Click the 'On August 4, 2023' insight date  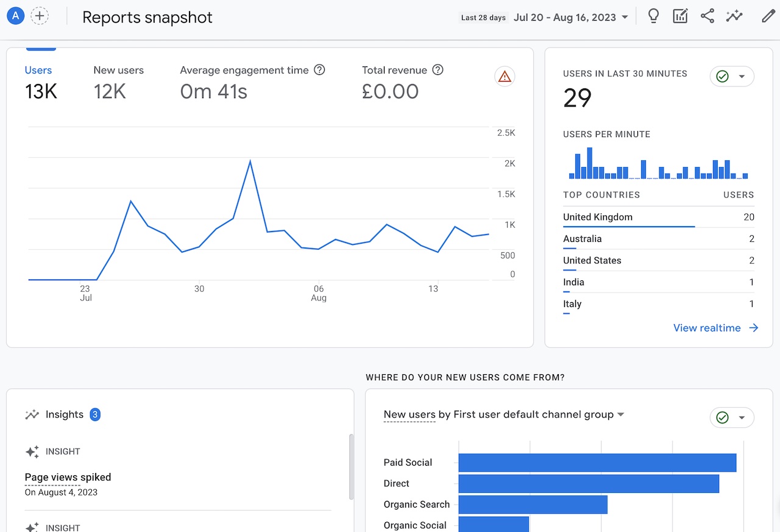coord(61,492)
